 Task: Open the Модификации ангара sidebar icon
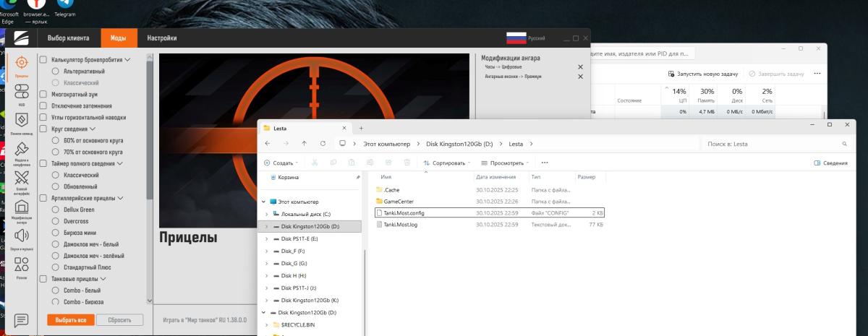tap(21, 210)
